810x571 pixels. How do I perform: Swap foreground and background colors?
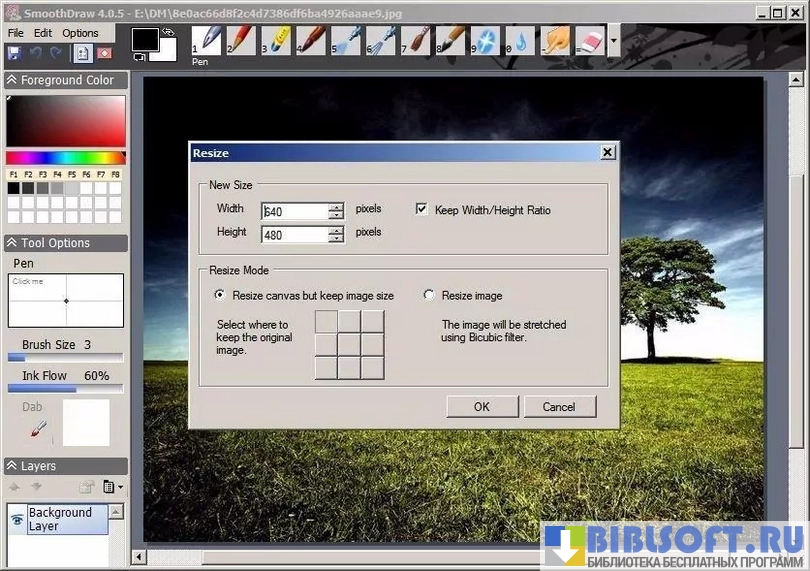click(170, 32)
